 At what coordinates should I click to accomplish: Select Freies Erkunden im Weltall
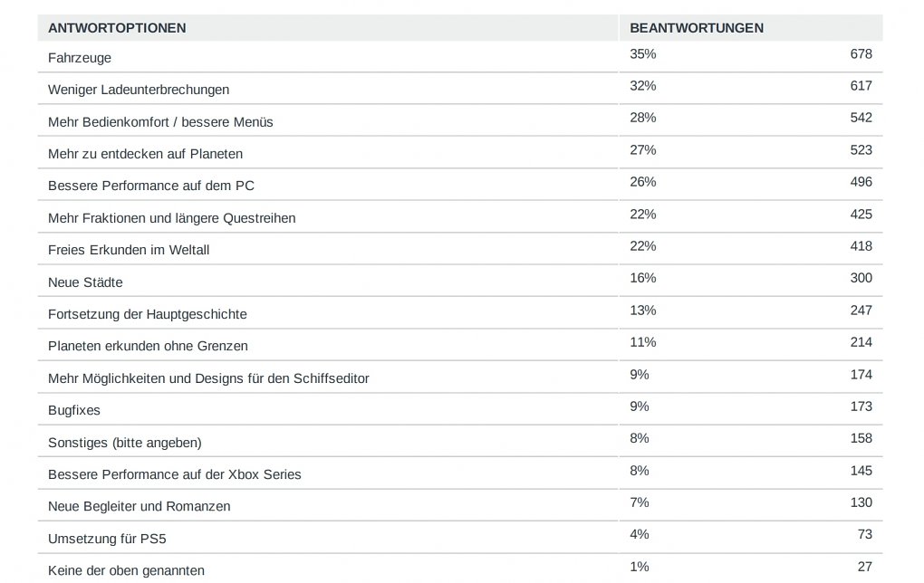pos(129,250)
